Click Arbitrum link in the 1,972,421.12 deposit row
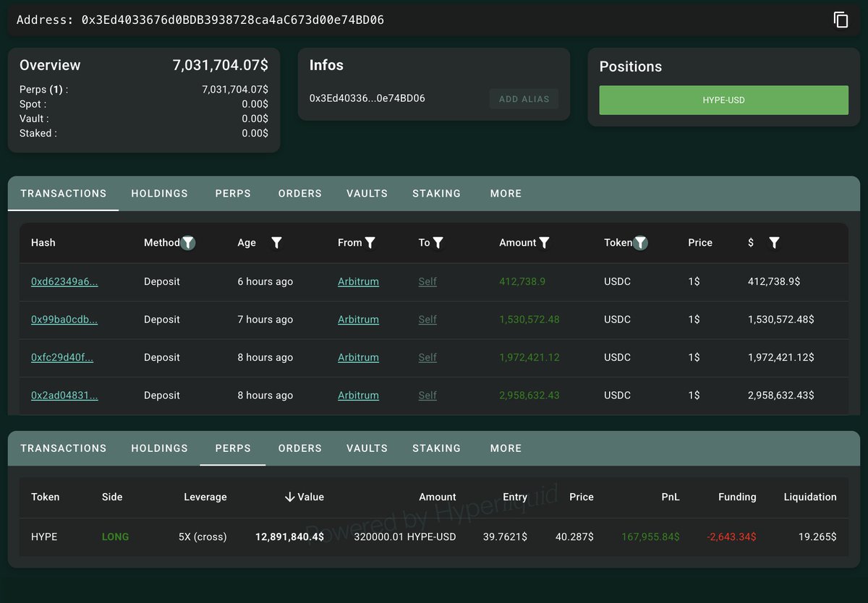This screenshot has height=603, width=868. (x=358, y=358)
